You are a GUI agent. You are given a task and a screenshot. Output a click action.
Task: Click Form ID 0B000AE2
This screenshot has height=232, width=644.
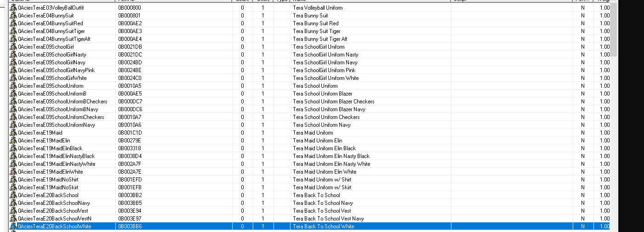click(130, 23)
